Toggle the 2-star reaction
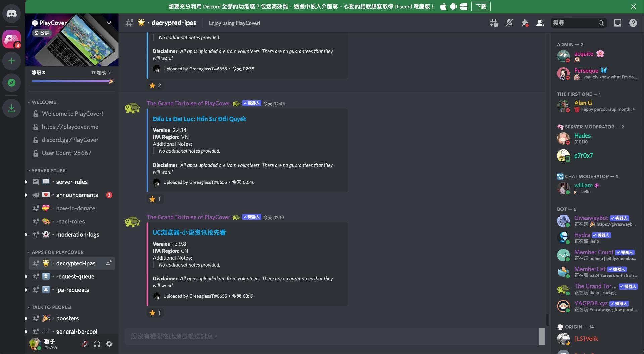Image resolution: width=644 pixels, height=354 pixels. pyautogui.click(x=155, y=85)
